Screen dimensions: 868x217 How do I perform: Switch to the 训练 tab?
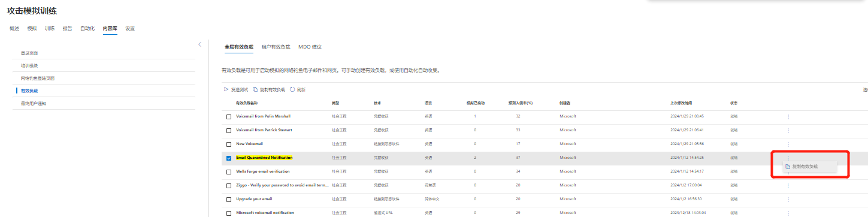pos(50,28)
